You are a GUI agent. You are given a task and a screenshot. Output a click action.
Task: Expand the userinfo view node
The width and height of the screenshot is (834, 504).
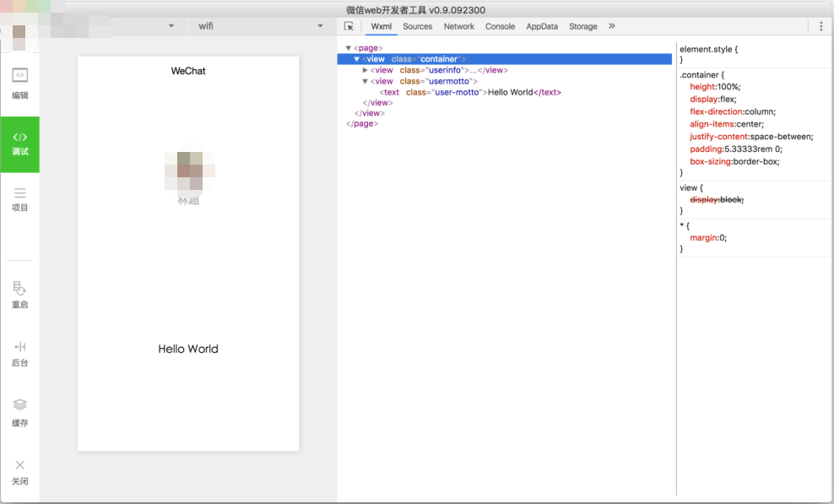365,70
